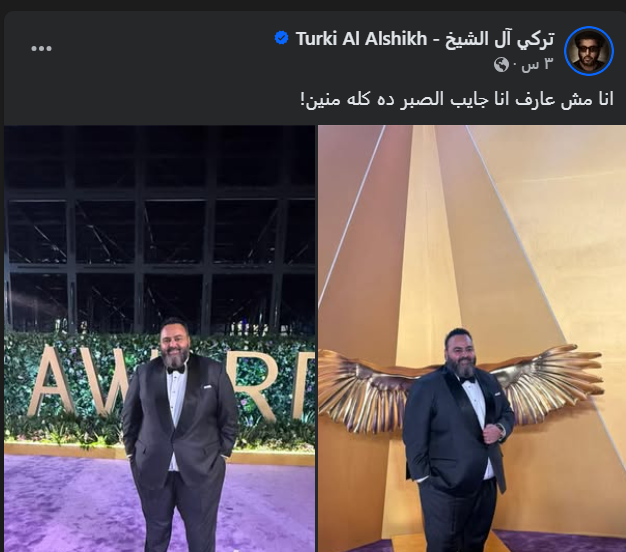Open the page name link Turki Al Alshikh

click(x=361, y=39)
